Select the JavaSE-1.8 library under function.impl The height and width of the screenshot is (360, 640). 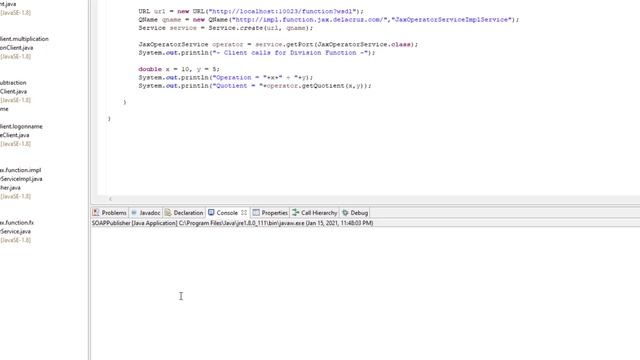coord(16,196)
